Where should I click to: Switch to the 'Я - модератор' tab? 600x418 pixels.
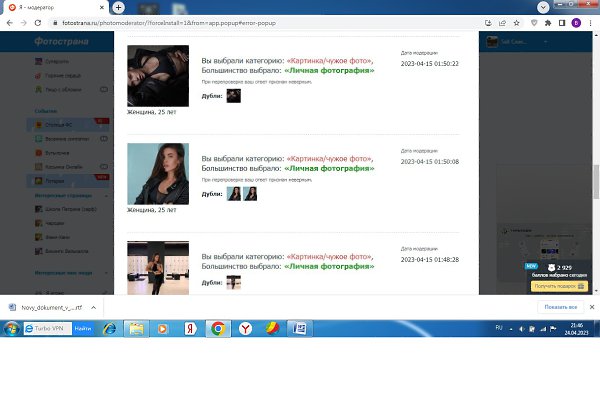coord(50,7)
